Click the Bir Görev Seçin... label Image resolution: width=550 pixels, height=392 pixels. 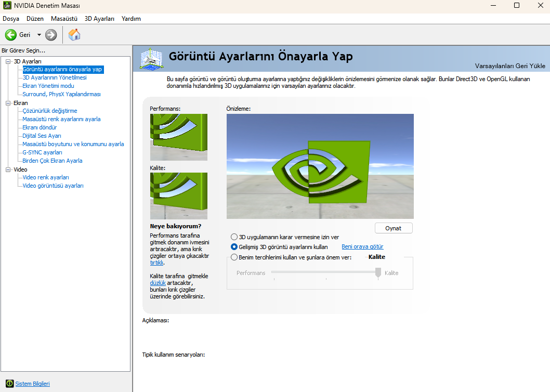23,50
